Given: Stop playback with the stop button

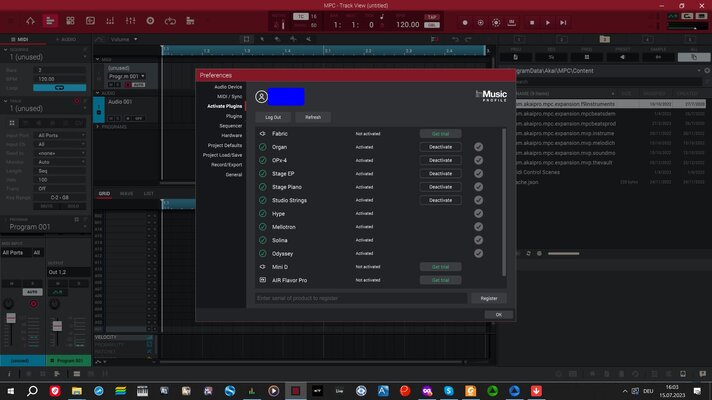Looking at the screenshot, I should (532, 23).
